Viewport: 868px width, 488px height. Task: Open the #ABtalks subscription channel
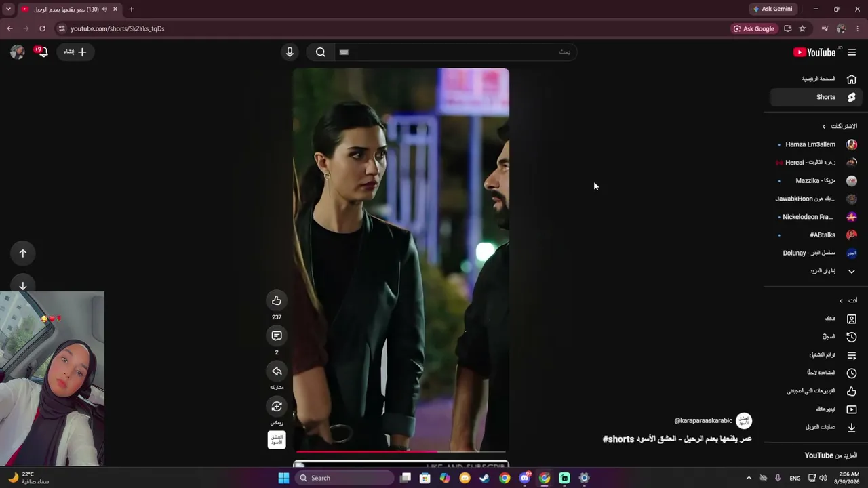point(816,235)
